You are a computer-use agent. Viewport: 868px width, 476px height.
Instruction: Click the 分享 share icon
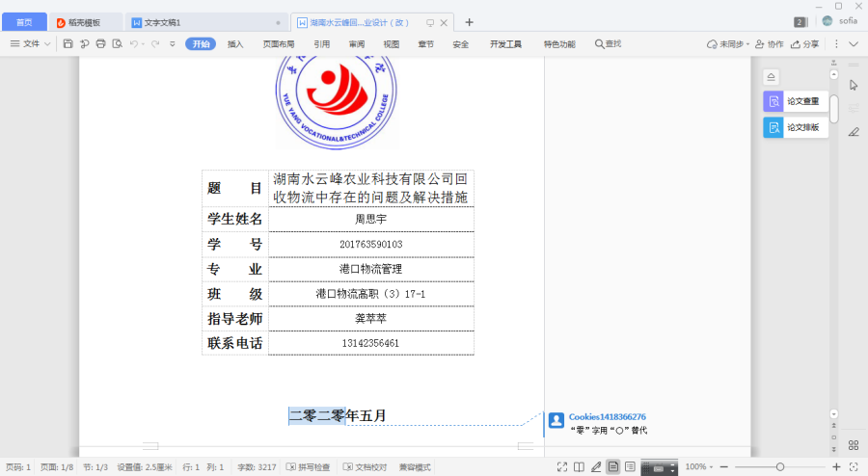point(805,43)
